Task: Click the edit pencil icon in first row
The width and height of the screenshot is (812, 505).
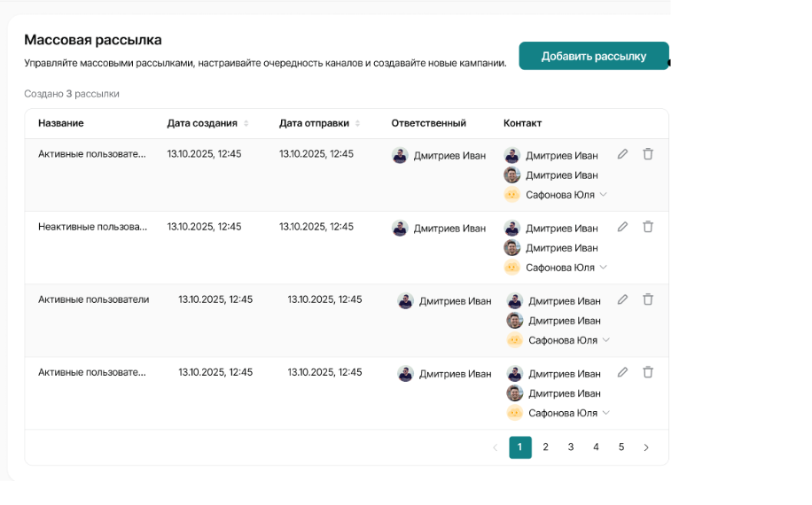Action: pos(622,154)
